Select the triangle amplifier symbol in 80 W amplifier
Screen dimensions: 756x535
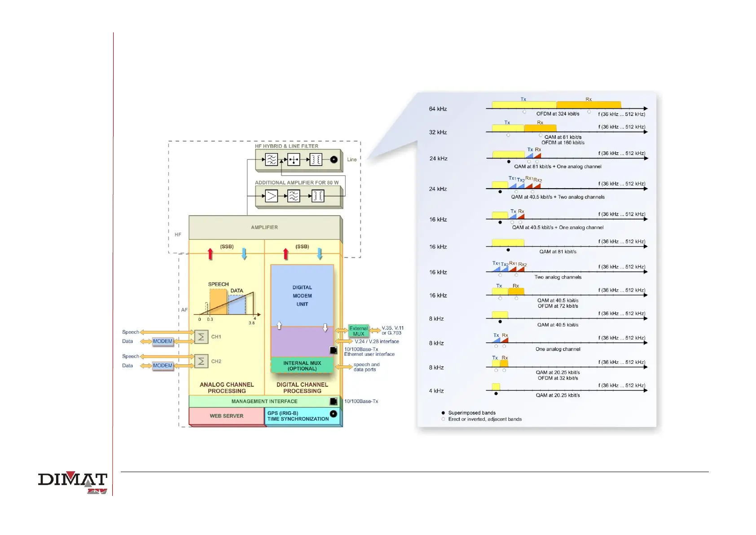click(x=272, y=196)
